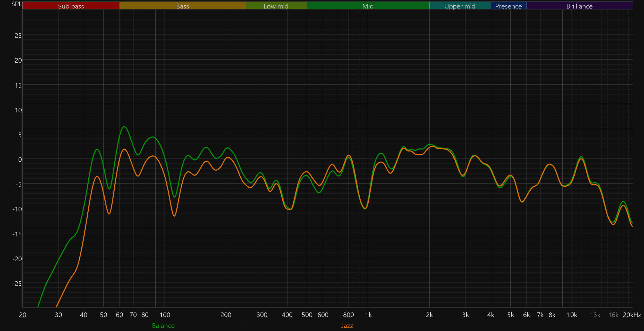
Task: Click the Sub bass band label
Action: pos(71,6)
